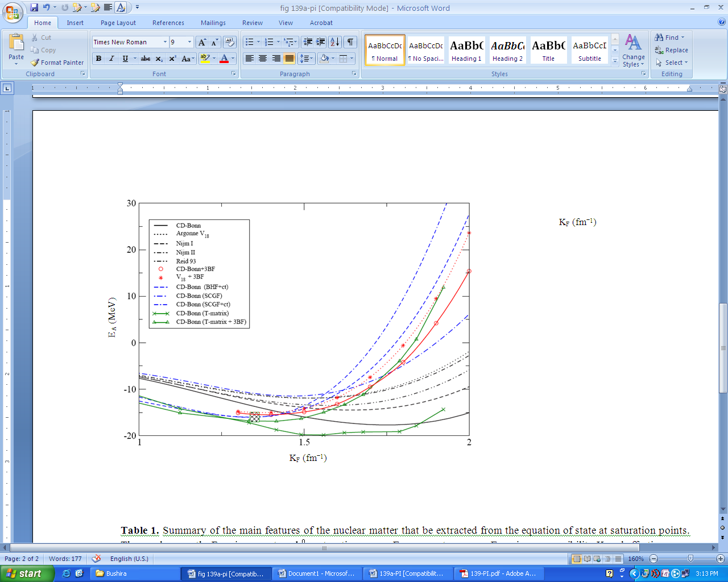Switch to the Page Layout tab

(x=118, y=23)
